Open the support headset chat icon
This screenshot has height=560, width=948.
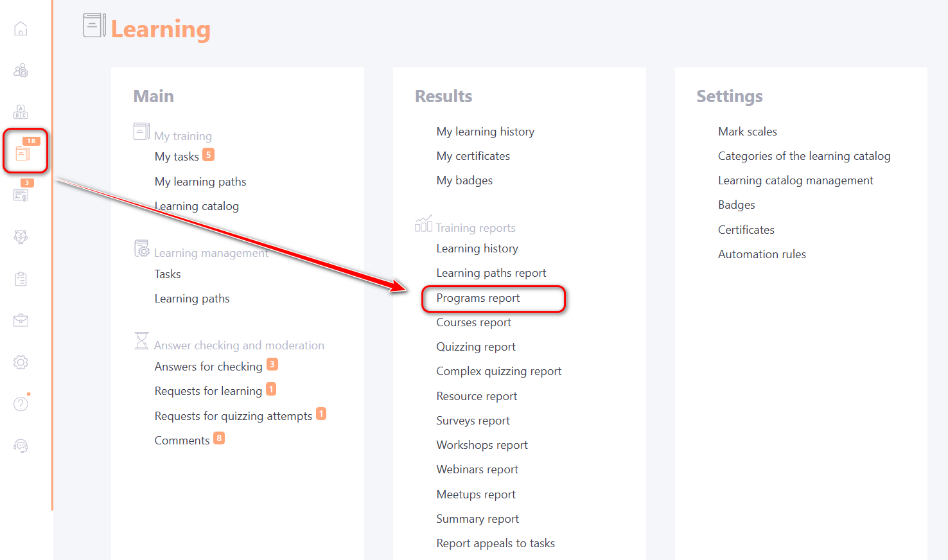21,446
